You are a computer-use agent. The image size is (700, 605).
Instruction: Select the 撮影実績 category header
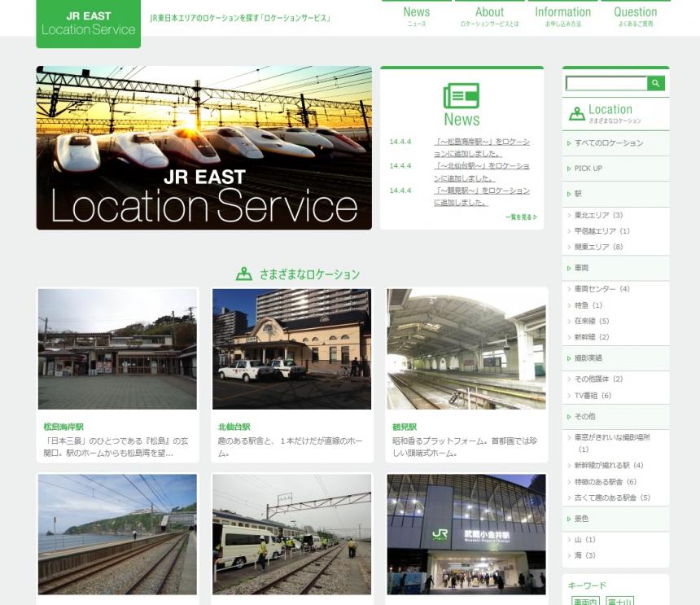pos(615,358)
